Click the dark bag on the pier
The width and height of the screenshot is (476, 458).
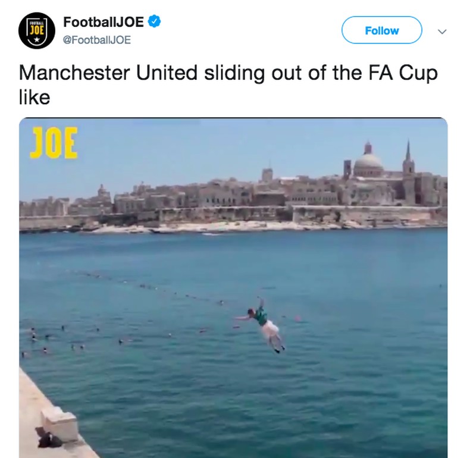coord(48,438)
